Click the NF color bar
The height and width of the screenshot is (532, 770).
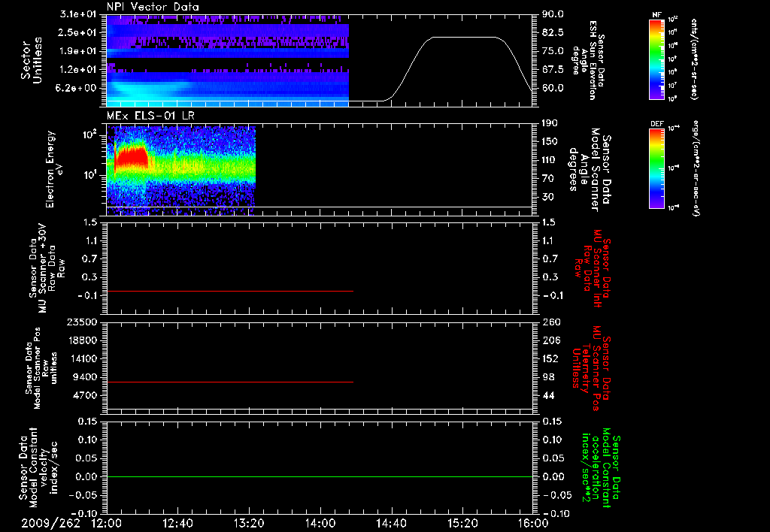click(657, 59)
